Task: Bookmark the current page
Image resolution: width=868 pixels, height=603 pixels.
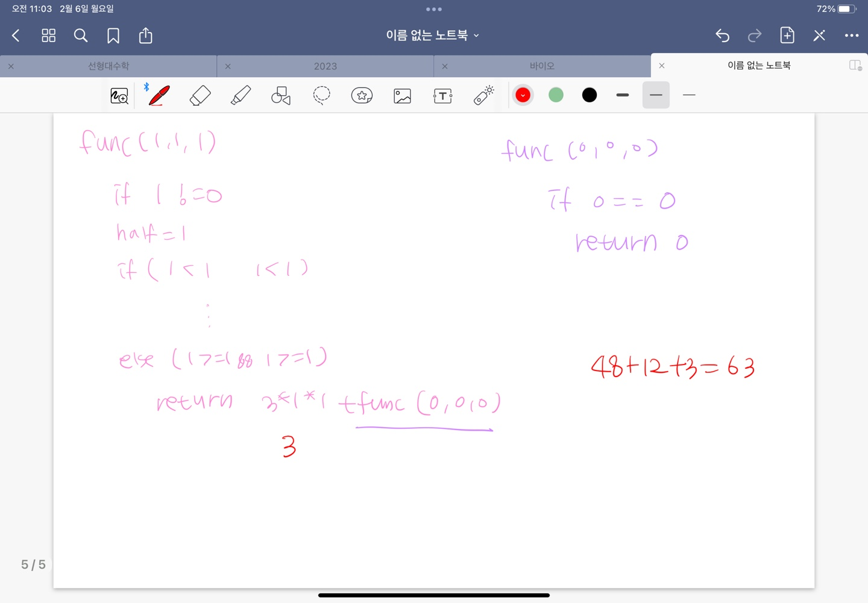Action: pyautogui.click(x=113, y=36)
